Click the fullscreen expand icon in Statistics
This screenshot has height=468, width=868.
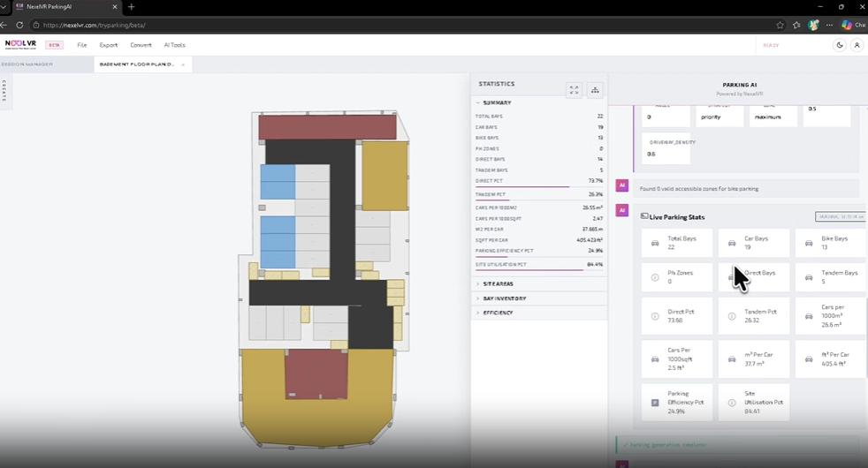pos(574,89)
